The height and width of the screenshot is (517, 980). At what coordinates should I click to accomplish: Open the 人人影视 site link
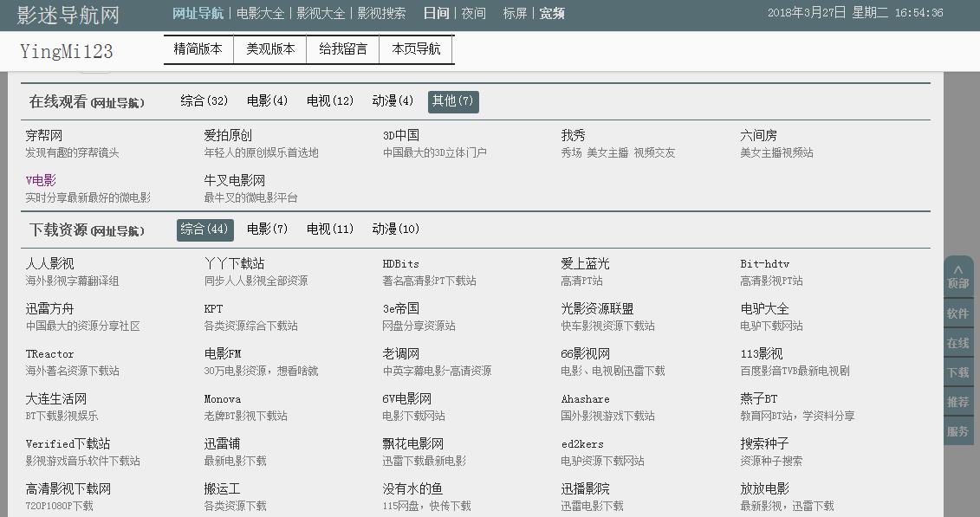[x=50, y=264]
